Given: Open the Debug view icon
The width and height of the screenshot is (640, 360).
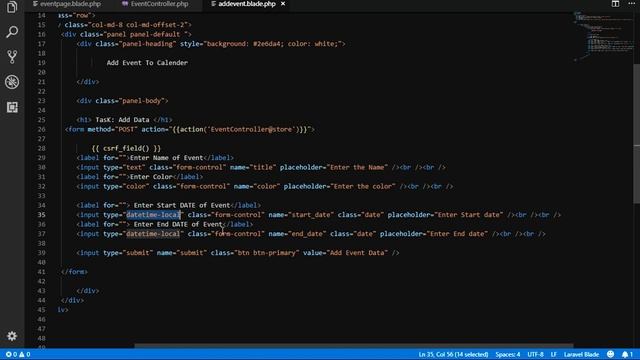Looking at the screenshot, I should click(12, 82).
